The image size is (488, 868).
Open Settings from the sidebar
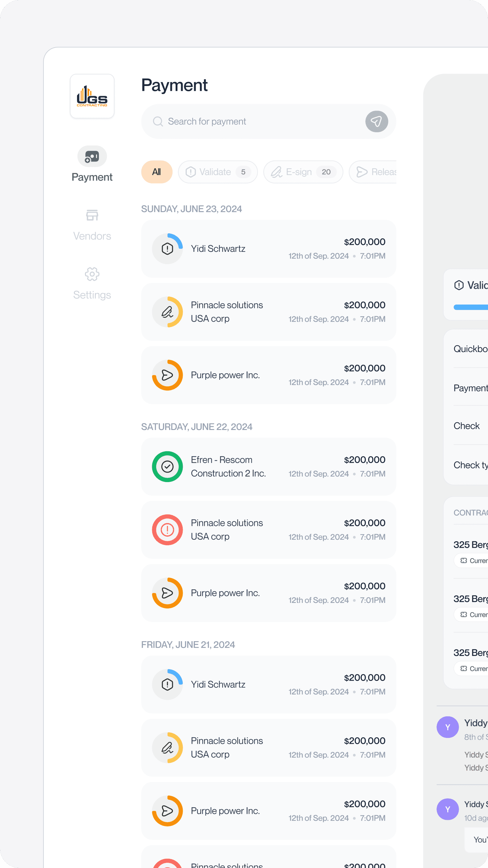(92, 283)
